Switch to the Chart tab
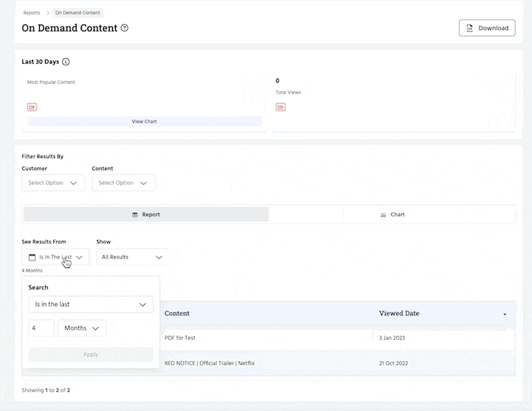Screen dimensions: 532x411 coord(392,215)
